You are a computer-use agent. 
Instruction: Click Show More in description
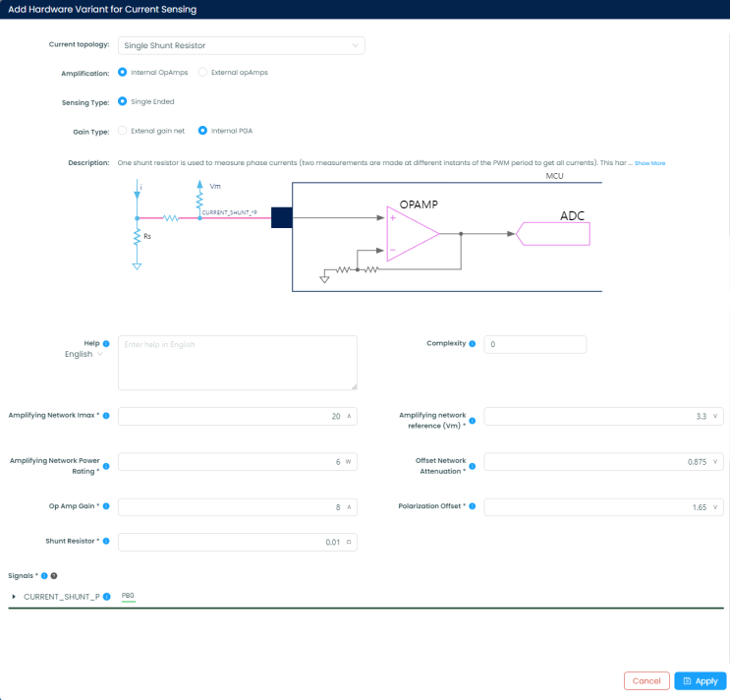point(649,163)
